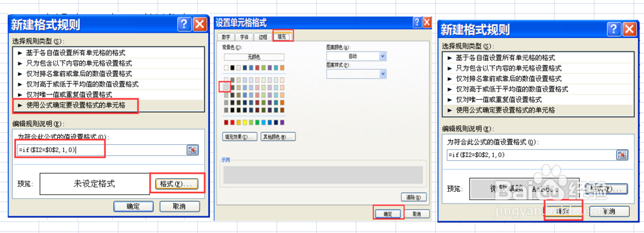Click help icon in left 新建格式规则 dialog

tap(184, 24)
